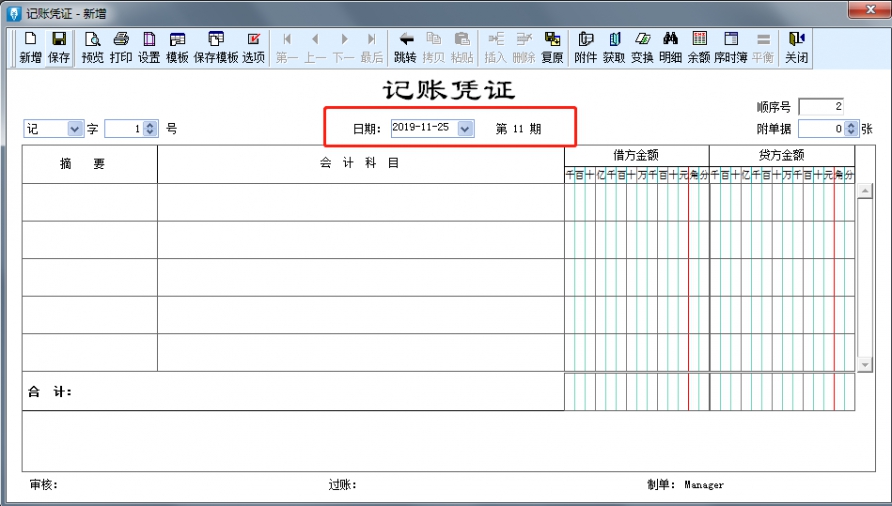The height and width of the screenshot is (506, 892).
Task: Click scrollbar up arrow of voucher grid
Action: point(864,191)
